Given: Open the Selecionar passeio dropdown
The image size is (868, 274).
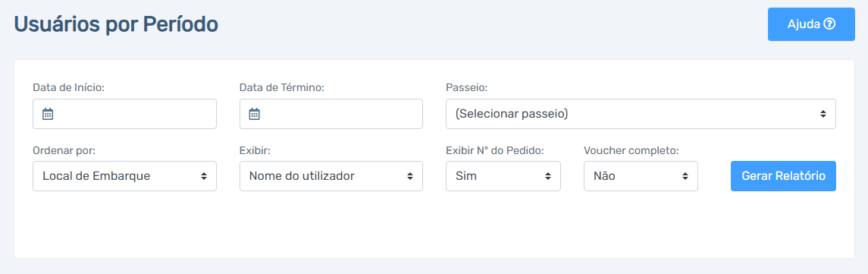Looking at the screenshot, I should point(641,114).
